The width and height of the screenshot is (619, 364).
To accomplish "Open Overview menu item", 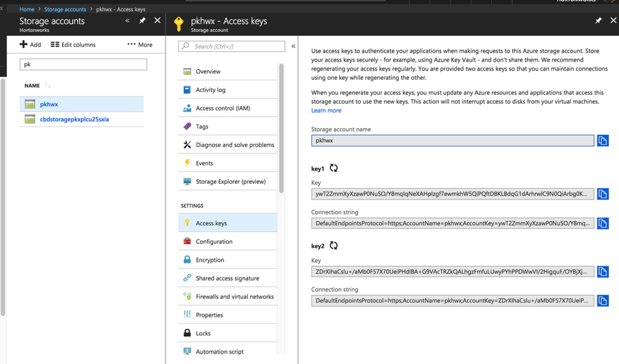I will (228, 71).
